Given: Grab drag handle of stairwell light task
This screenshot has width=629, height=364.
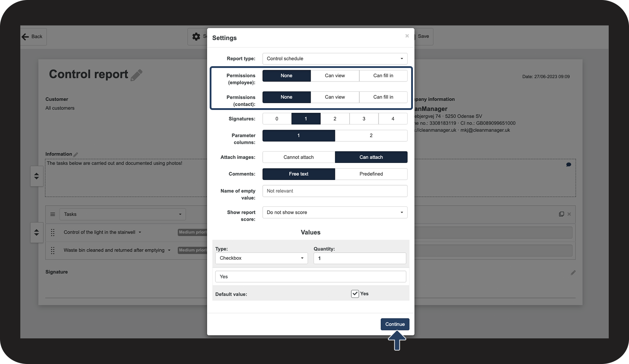Looking at the screenshot, I should click(x=53, y=232).
